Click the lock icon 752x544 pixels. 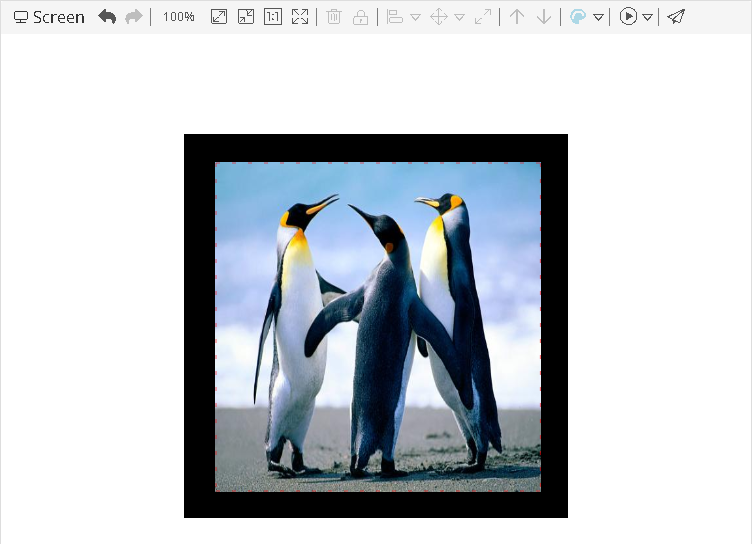(x=360, y=17)
